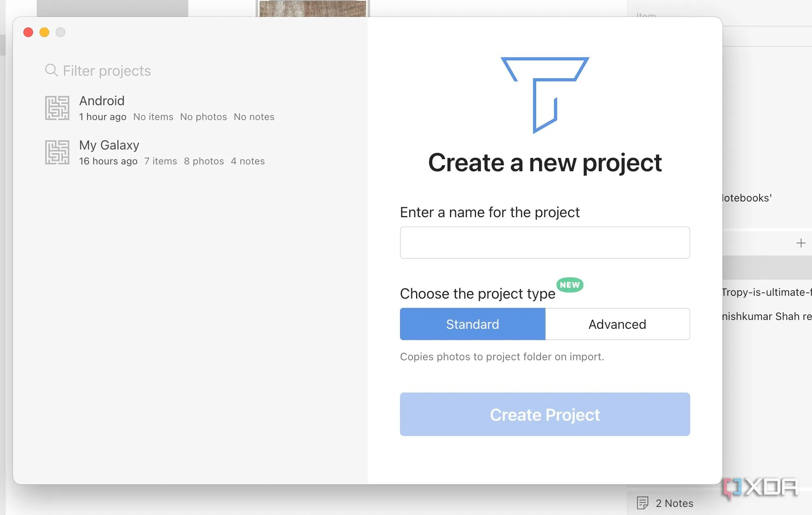Click the '2 Notes' label in background window
Viewport: 812px width, 515px height.
click(675, 503)
